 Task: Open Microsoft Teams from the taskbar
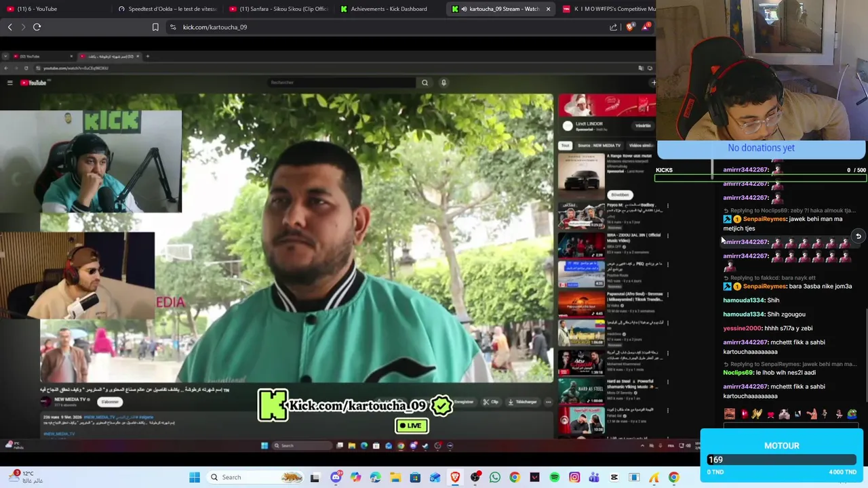pos(594,477)
